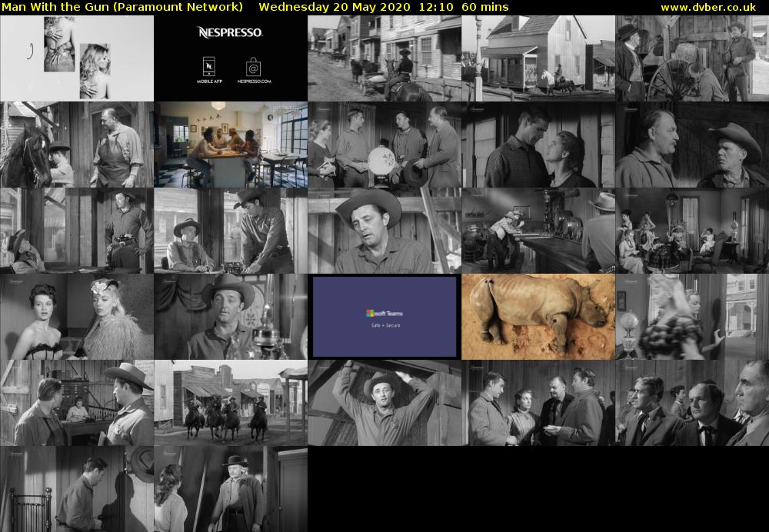769x532 pixels.
Task: Select the wooden house frame with white horse
Action: (x=538, y=58)
